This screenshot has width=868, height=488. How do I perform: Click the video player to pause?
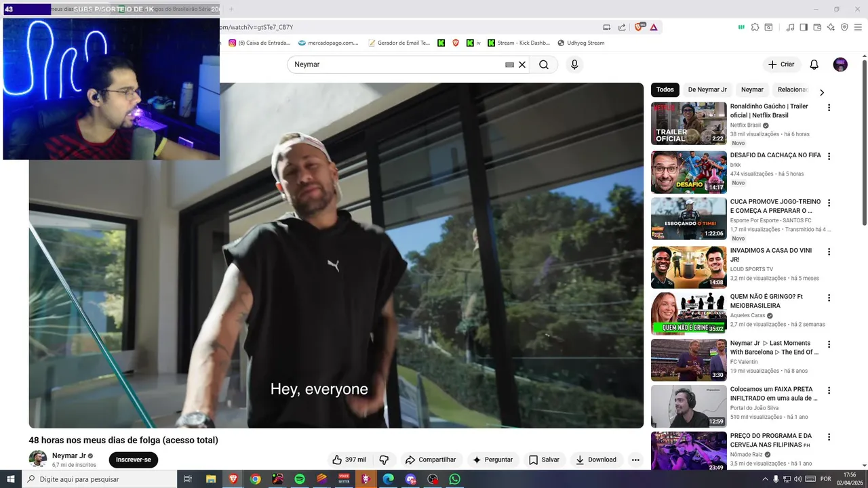click(336, 255)
